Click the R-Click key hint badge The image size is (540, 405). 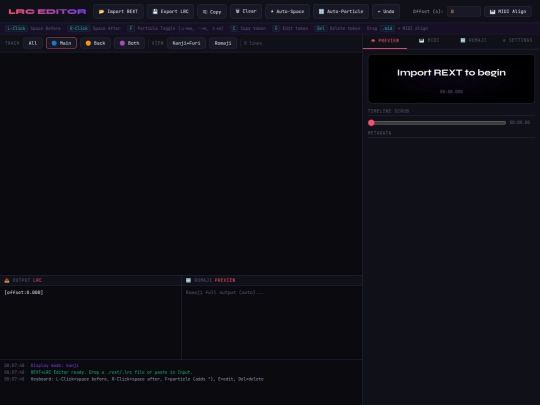pos(79,28)
